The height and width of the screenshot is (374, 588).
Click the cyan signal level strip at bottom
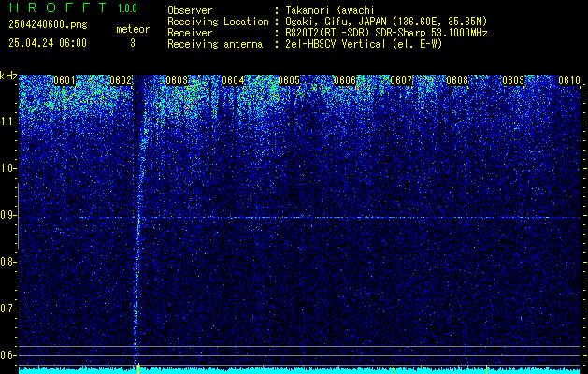[x=300, y=370]
